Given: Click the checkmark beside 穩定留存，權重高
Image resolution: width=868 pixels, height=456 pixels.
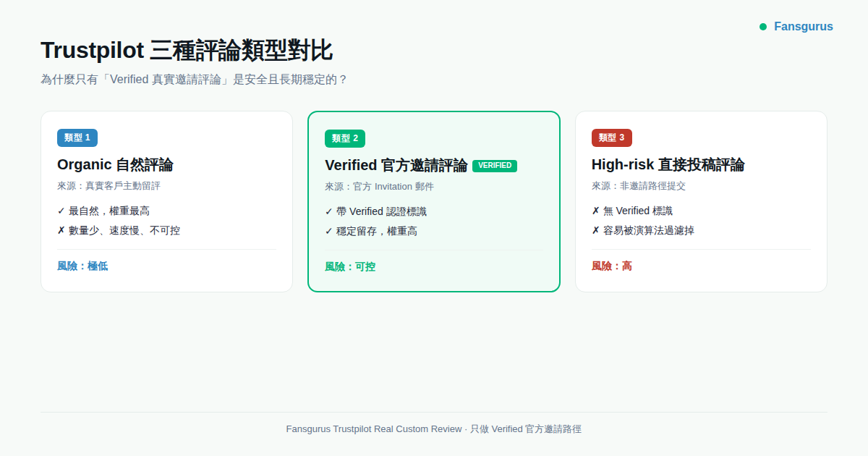Looking at the screenshot, I should 329,230.
